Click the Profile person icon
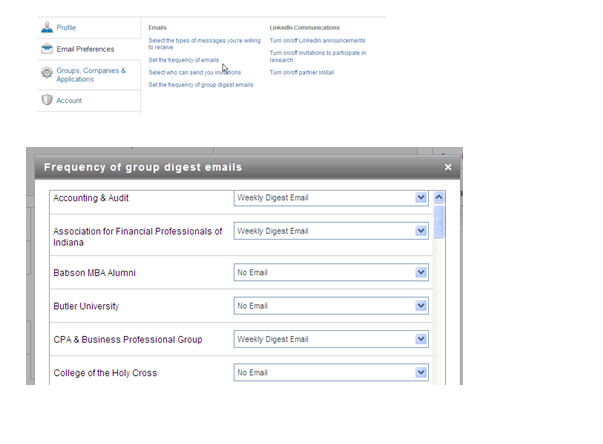The image size is (603, 444). [x=47, y=27]
